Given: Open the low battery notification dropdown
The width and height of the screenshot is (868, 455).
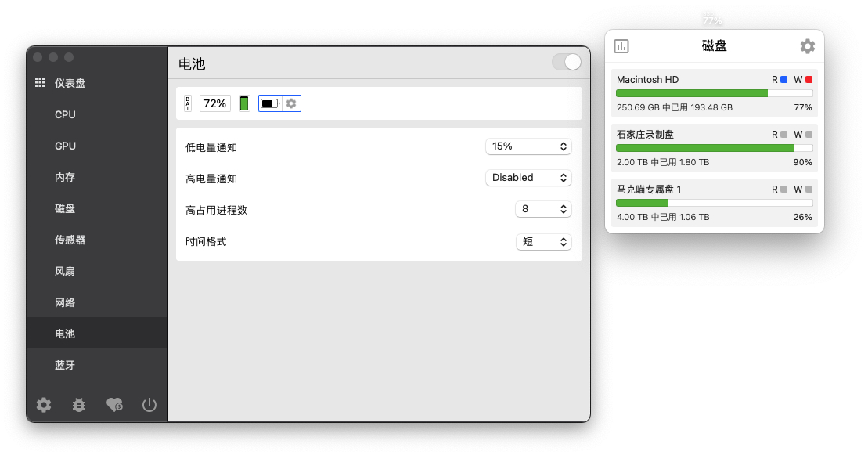Looking at the screenshot, I should coord(528,146).
